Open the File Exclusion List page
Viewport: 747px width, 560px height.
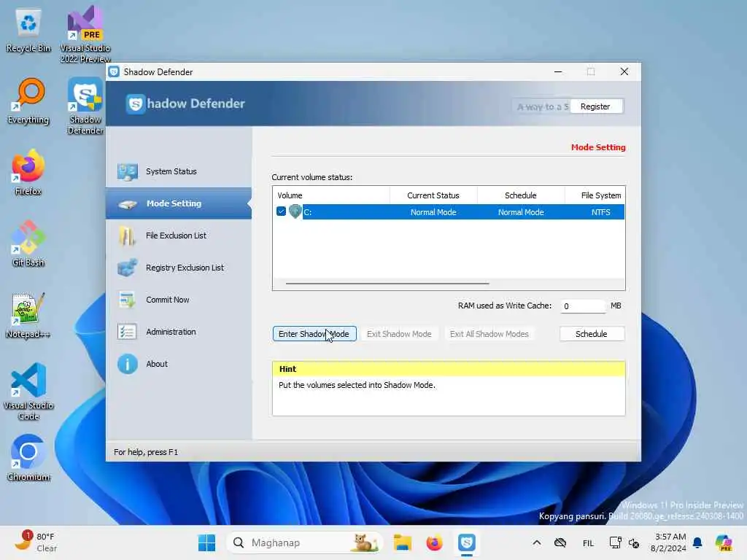[x=179, y=236]
